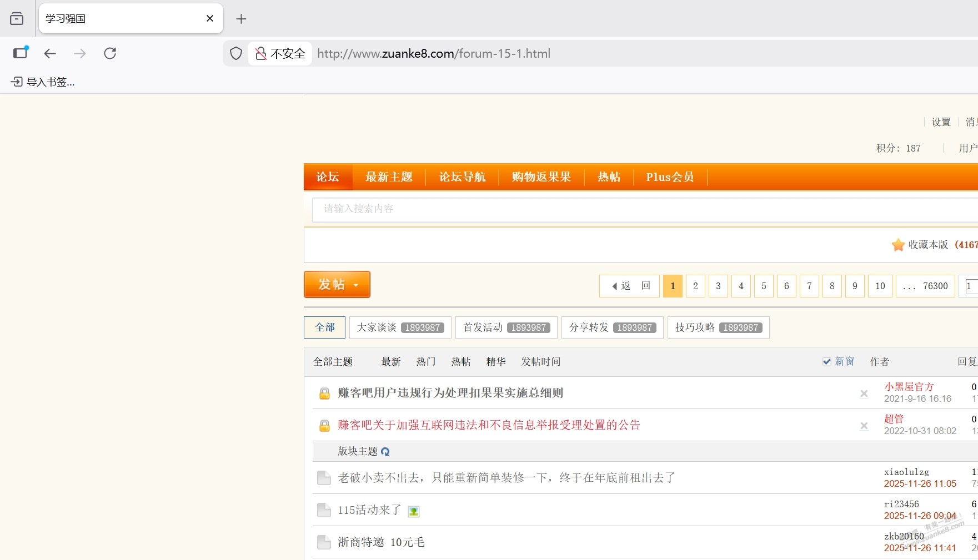Screen dimensions: 978x560
Task: Click the image attachment icon after 115活动来了
Action: tap(414, 511)
